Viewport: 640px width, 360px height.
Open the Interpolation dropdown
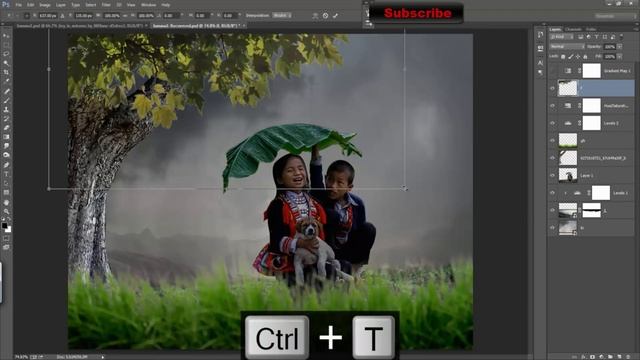pyautogui.click(x=282, y=16)
